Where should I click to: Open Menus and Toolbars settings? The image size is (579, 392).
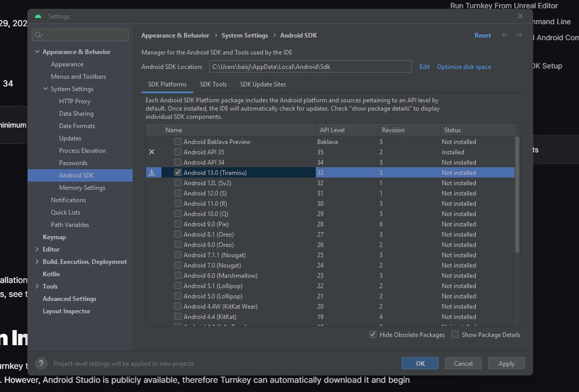(x=78, y=77)
